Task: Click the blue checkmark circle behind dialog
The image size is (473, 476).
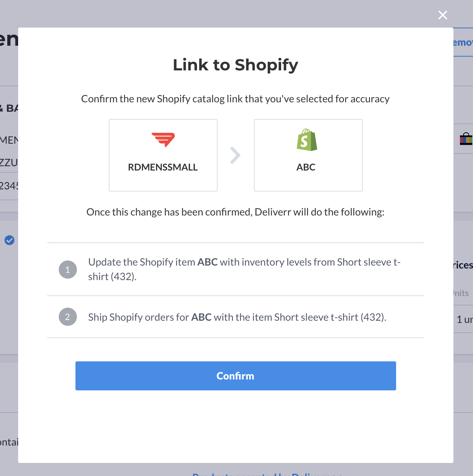Action: click(x=9, y=240)
